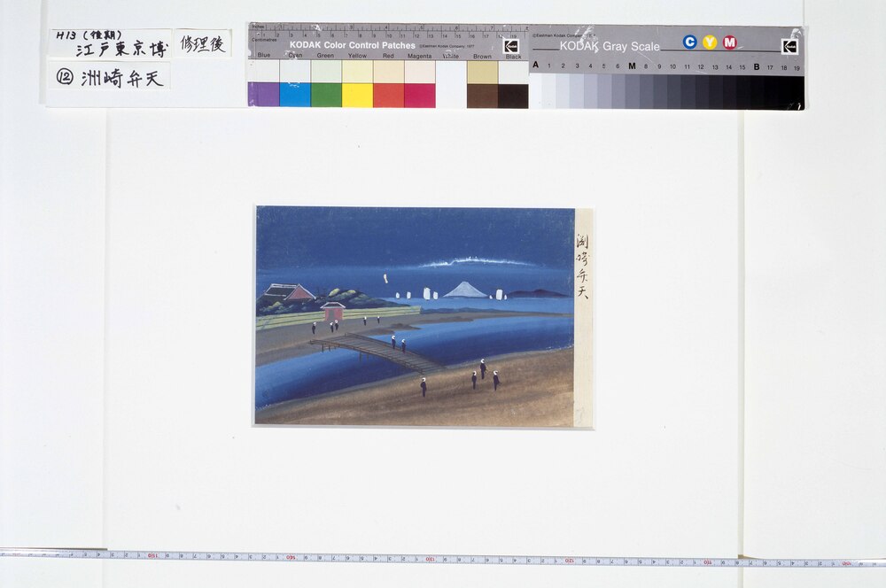This screenshot has height=588, width=886.
Task: Click the 'Green' label on color strip
Action: (325, 56)
